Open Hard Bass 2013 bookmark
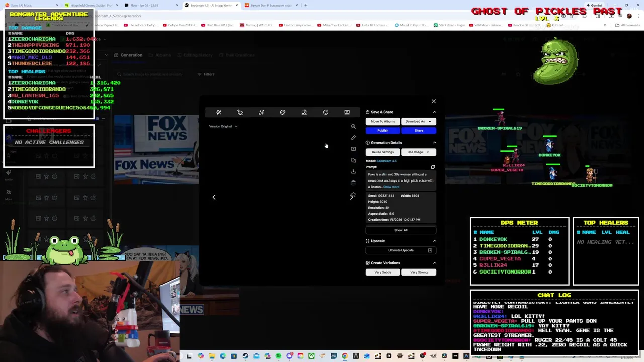Screen dimensions: 644x362 click(217, 25)
